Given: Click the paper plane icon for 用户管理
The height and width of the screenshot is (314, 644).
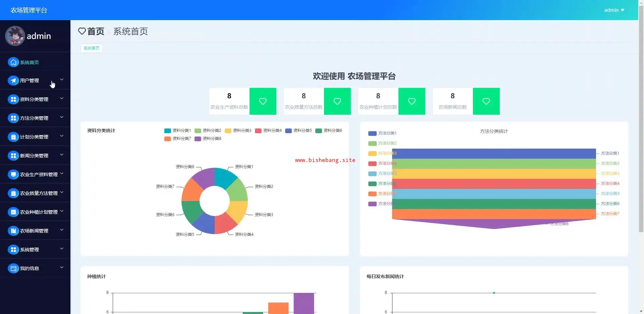Looking at the screenshot, I should pos(13,81).
